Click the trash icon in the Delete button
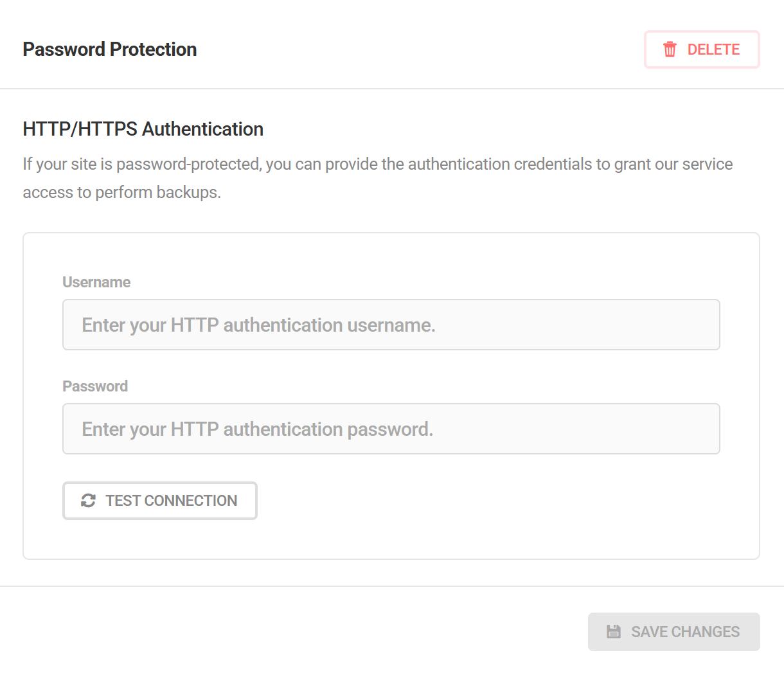Viewport: 784px width, 682px height. 670,49
